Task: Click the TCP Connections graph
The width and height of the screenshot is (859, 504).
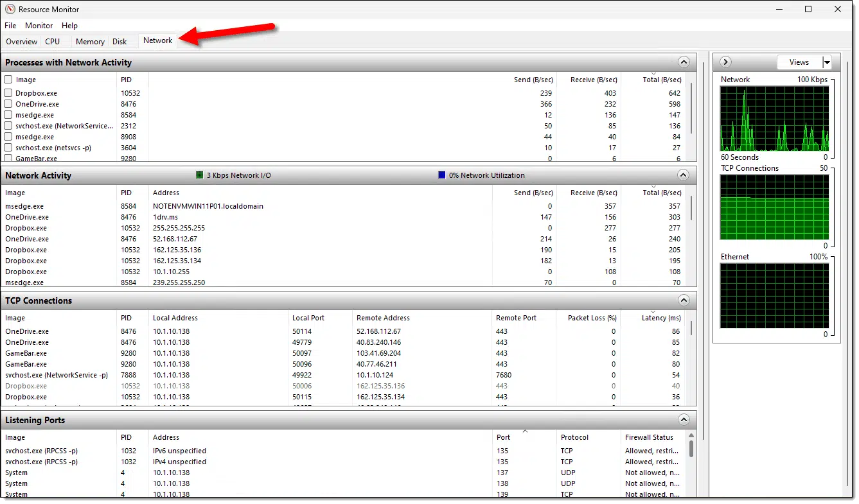Action: (x=774, y=207)
